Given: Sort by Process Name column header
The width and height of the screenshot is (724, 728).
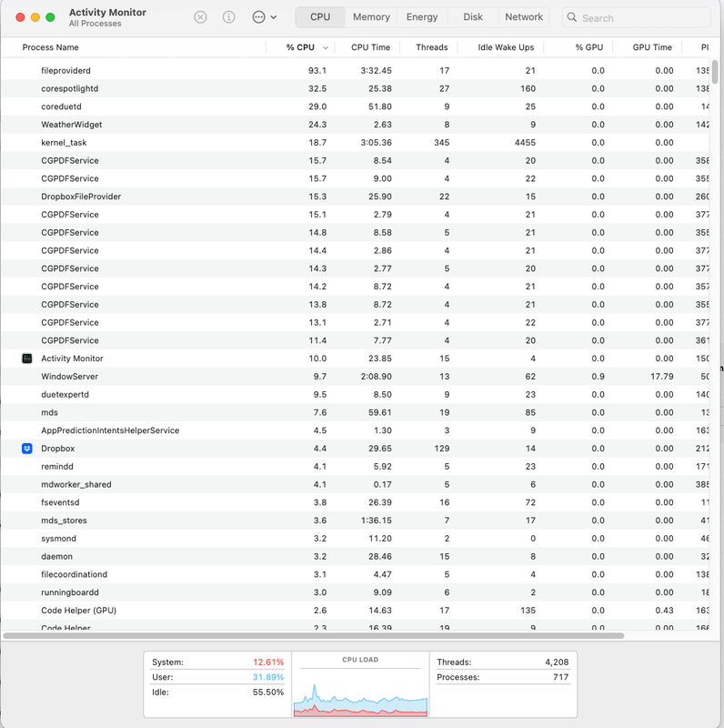Looking at the screenshot, I should 51,47.
